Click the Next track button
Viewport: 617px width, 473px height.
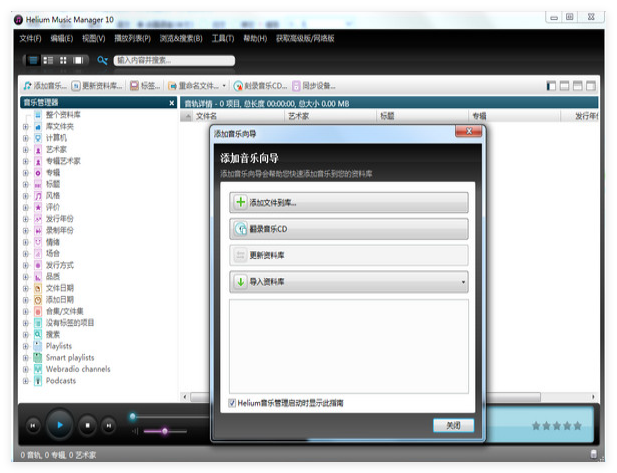pos(109,426)
